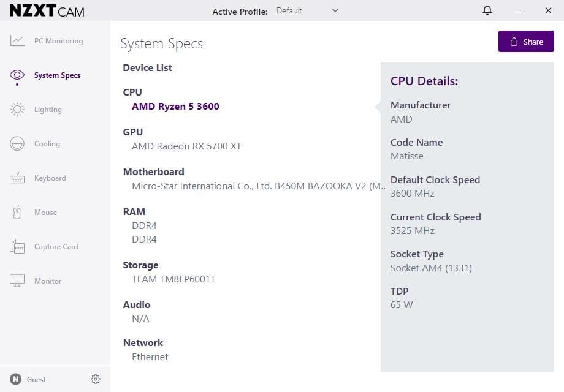Image resolution: width=564 pixels, height=392 pixels.
Task: Select System Specs menu label
Action: pos(57,75)
